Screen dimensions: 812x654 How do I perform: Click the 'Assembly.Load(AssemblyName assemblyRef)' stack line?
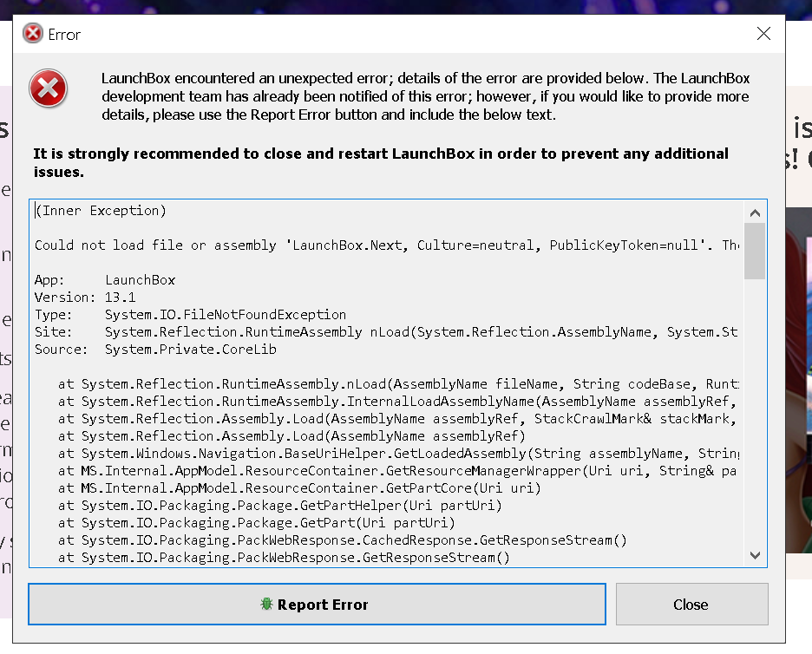click(x=291, y=436)
